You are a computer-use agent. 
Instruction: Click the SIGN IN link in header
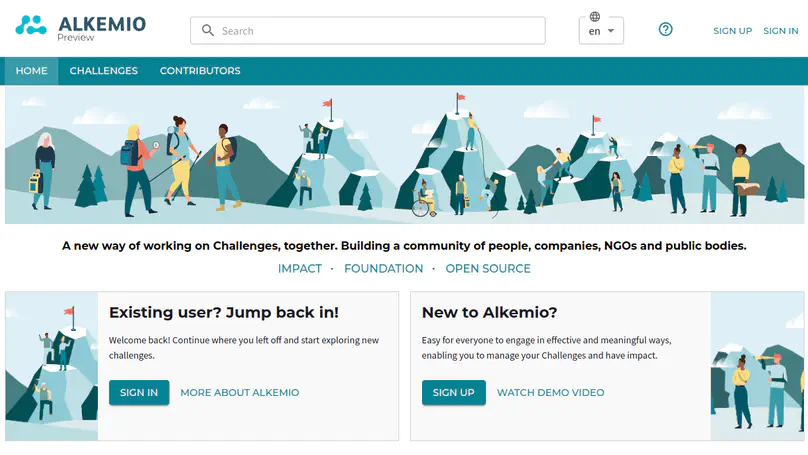781,31
